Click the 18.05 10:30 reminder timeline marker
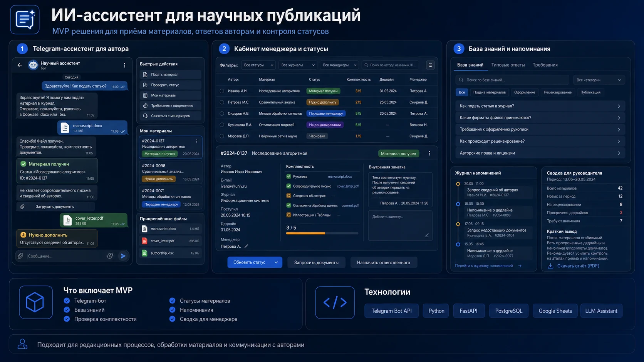 pos(458,204)
